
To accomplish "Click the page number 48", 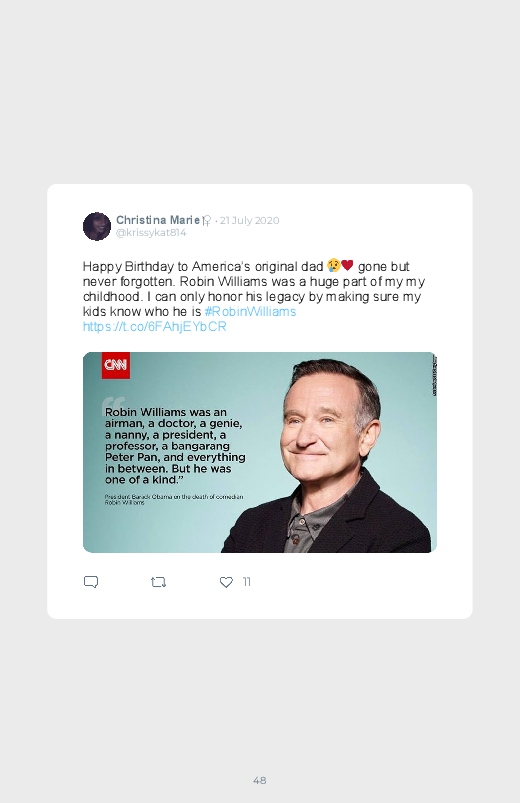I will (x=260, y=780).
